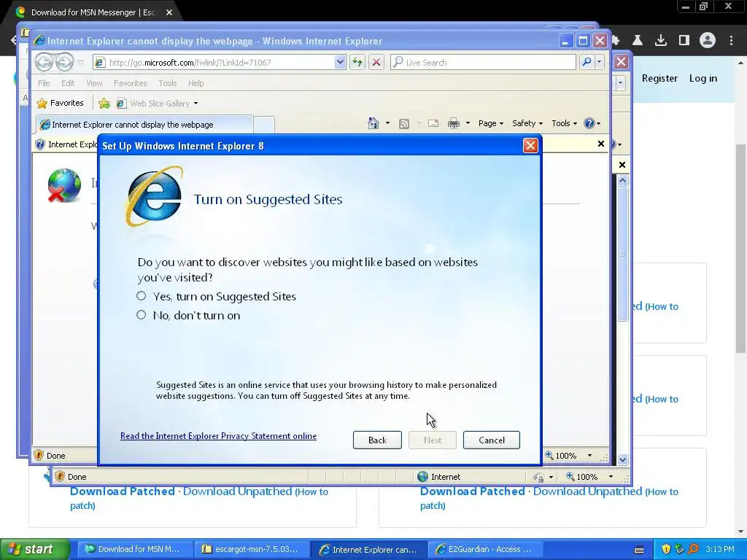Click the Stop loading red X button
The height and width of the screenshot is (560, 747).
tap(376, 63)
